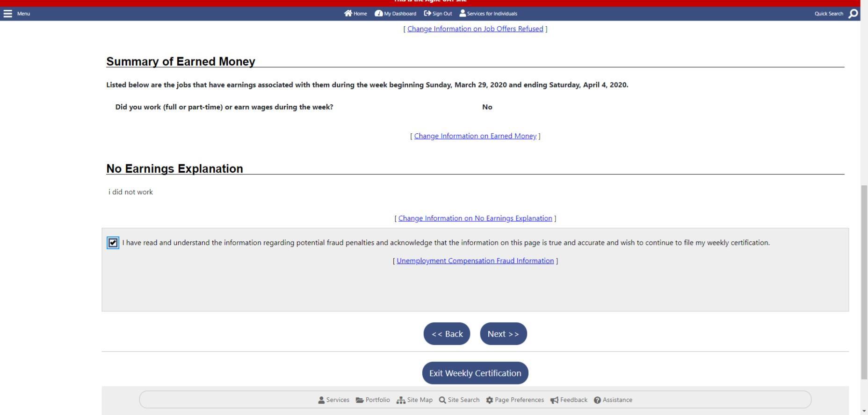The height and width of the screenshot is (415, 868).
Task: Open the hamburger Menu icon
Action: [8, 14]
